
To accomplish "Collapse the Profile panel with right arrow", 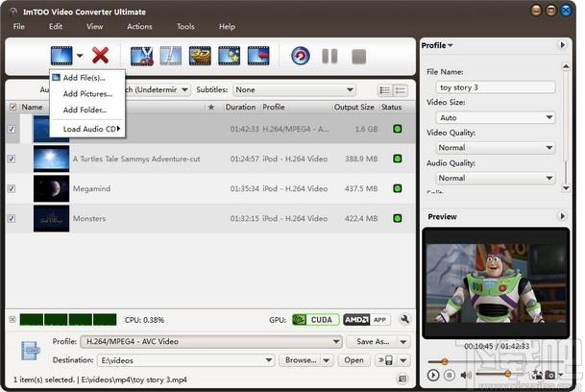I will 562,45.
